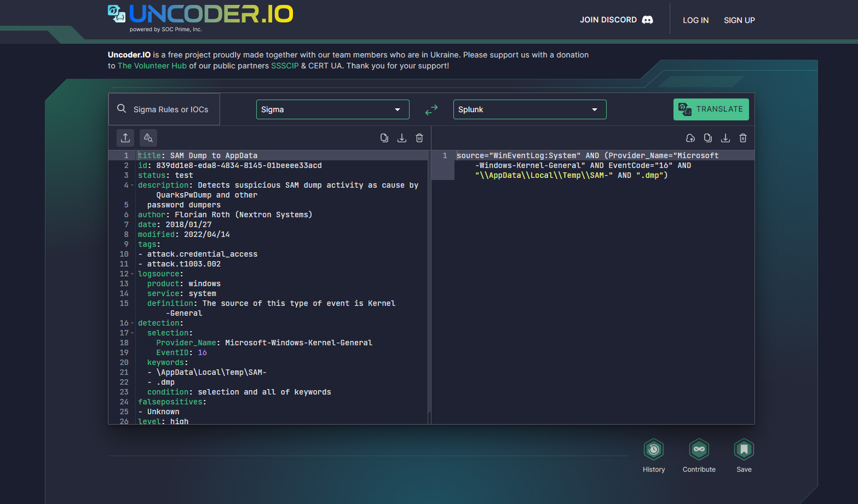Click the title line 'SAM Dump to AppData'
The width and height of the screenshot is (858, 504).
click(x=198, y=155)
